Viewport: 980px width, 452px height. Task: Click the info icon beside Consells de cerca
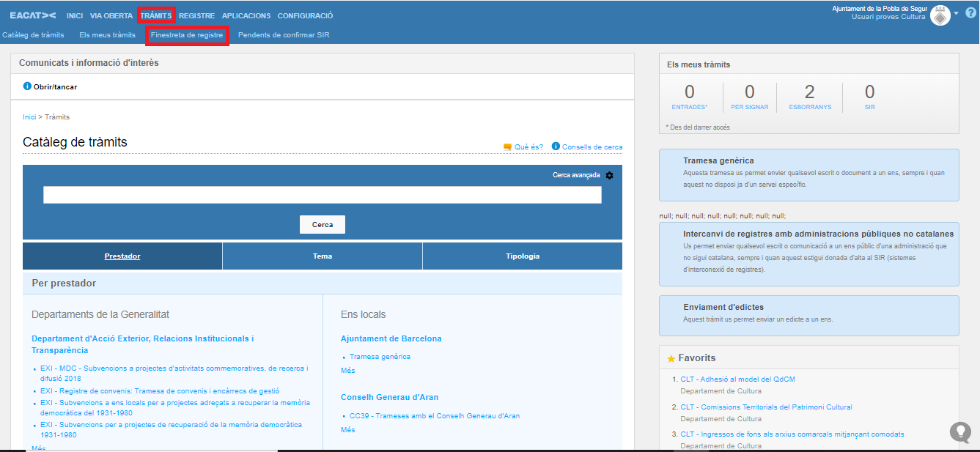(x=556, y=147)
